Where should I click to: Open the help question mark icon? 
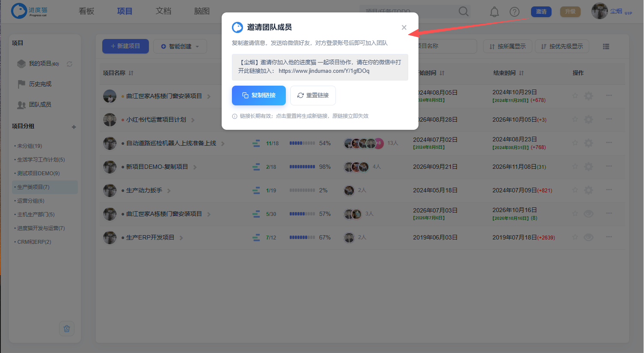[514, 12]
